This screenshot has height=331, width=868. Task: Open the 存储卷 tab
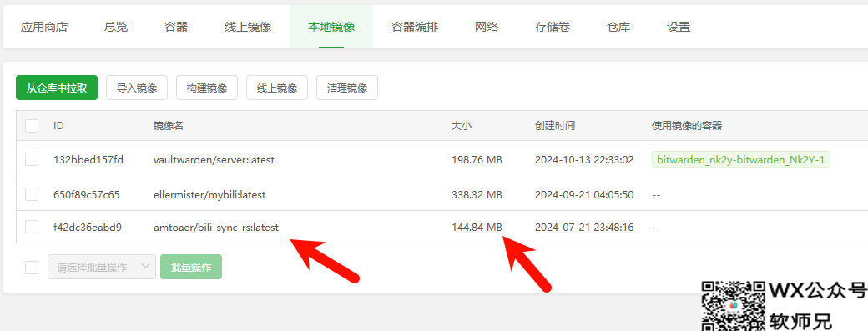(553, 27)
